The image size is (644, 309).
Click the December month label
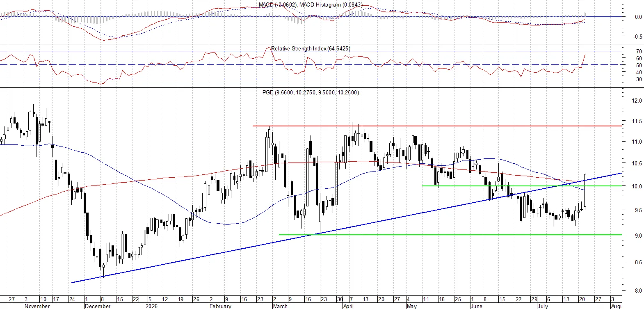pos(98,306)
